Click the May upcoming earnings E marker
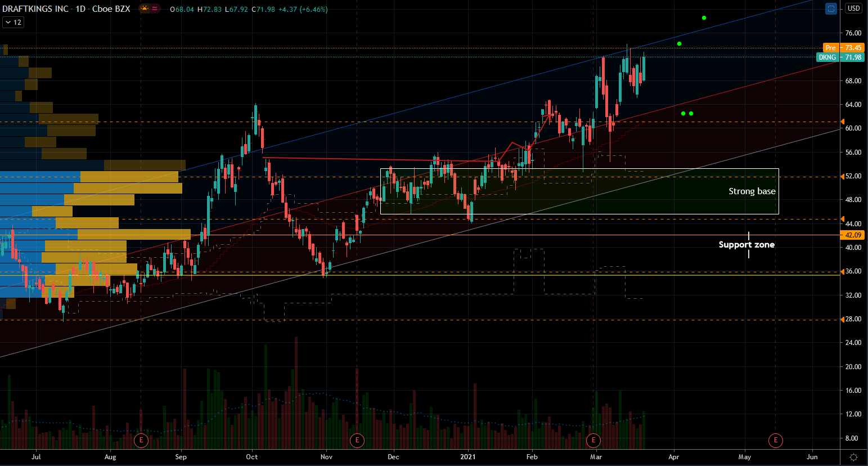The height and width of the screenshot is (466, 868). coord(776,440)
